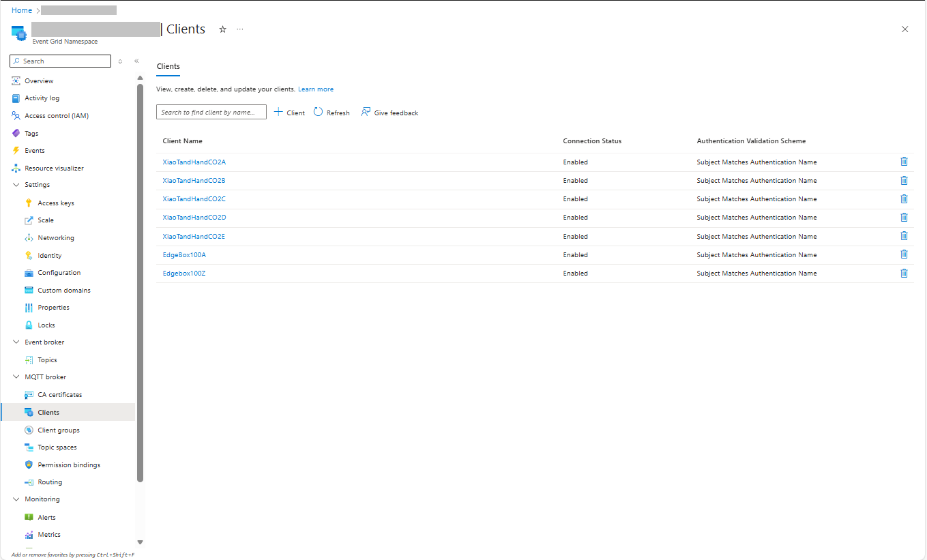The width and height of the screenshot is (927, 560).
Task: Collapse the Monitoring section
Action: click(x=16, y=499)
